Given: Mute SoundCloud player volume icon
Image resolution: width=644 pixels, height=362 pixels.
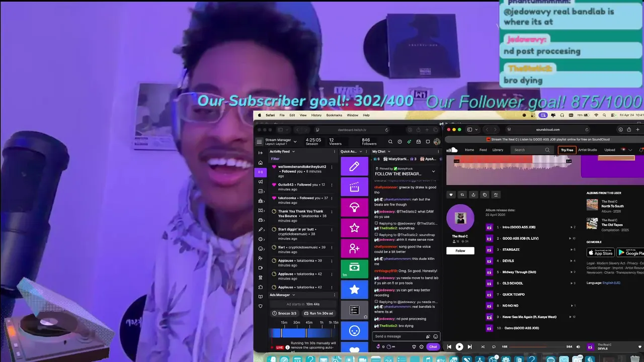Looking at the screenshot, I should pos(578,346).
